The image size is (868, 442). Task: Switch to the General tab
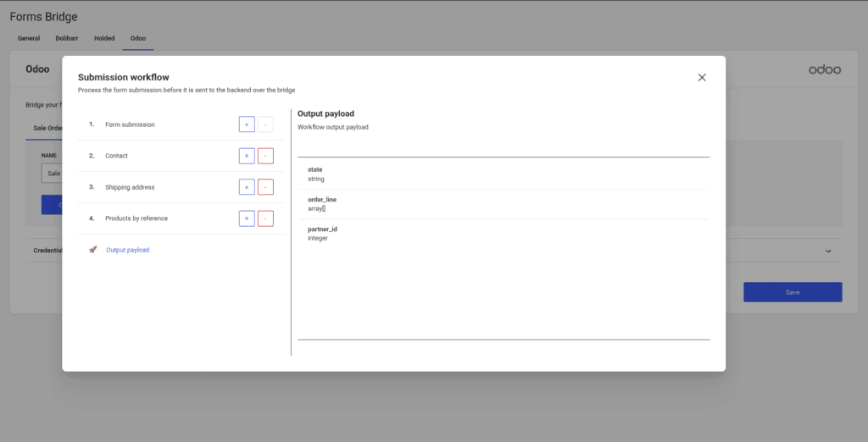[29, 39]
